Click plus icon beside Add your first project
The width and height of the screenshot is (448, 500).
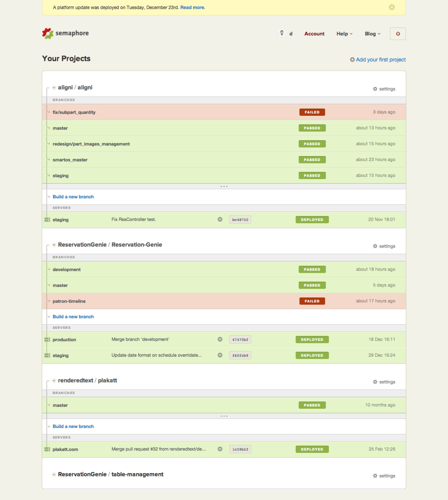(x=352, y=60)
